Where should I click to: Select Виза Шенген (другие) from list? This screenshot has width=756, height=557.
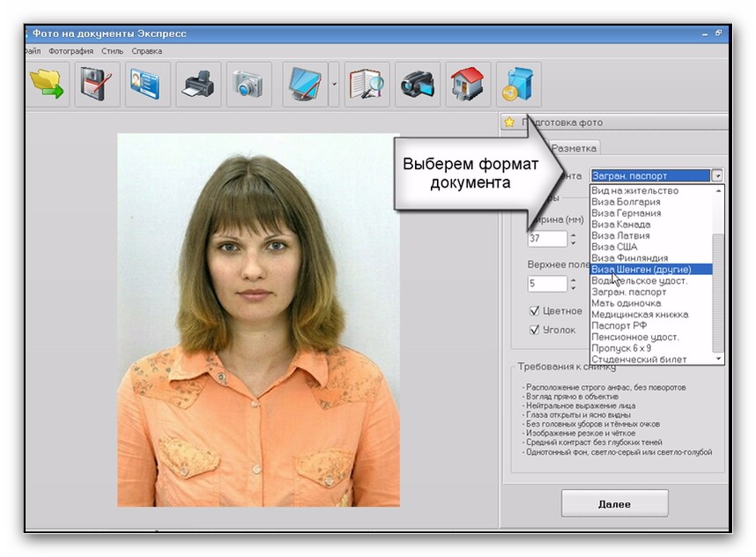pos(641,269)
